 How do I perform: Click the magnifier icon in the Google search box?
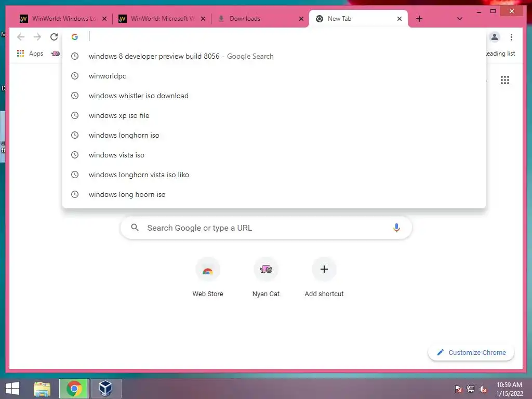click(x=135, y=228)
